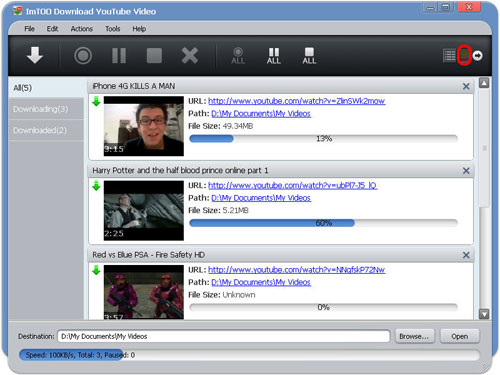Click the round arrow icon in the toolbar
This screenshot has height=375, width=500.
pyautogui.click(x=477, y=56)
